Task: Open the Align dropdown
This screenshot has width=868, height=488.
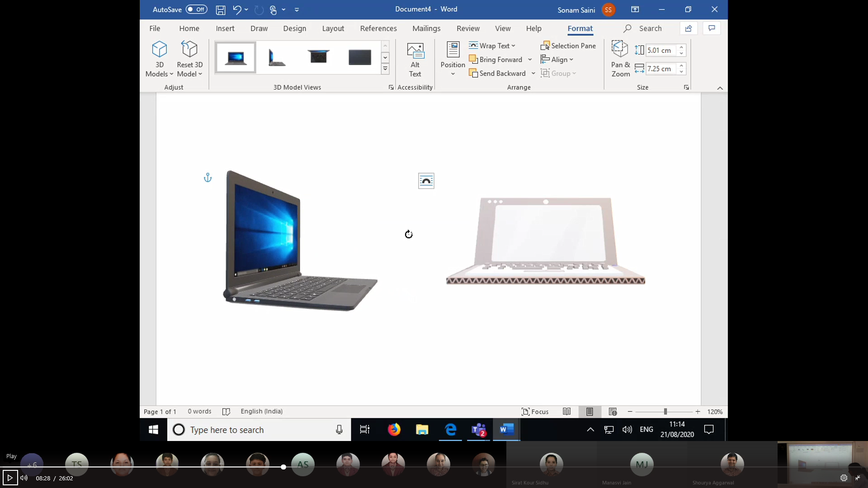Action: pos(557,59)
